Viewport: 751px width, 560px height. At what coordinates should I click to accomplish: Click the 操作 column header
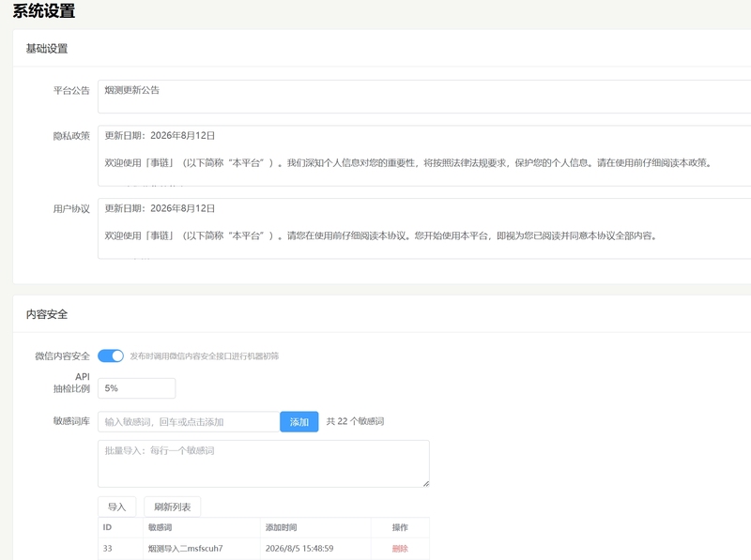[400, 527]
